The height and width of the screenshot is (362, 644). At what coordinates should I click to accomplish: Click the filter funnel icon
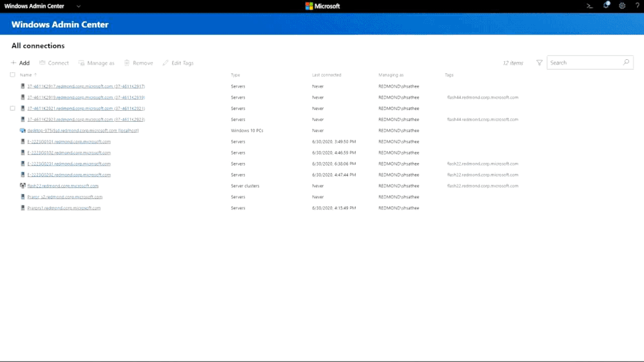tap(540, 62)
